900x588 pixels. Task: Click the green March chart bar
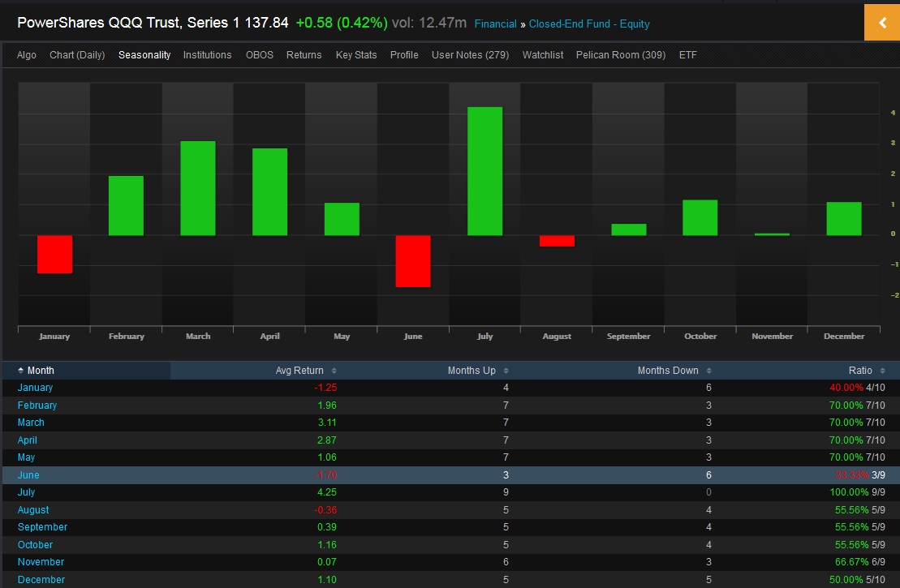click(198, 188)
